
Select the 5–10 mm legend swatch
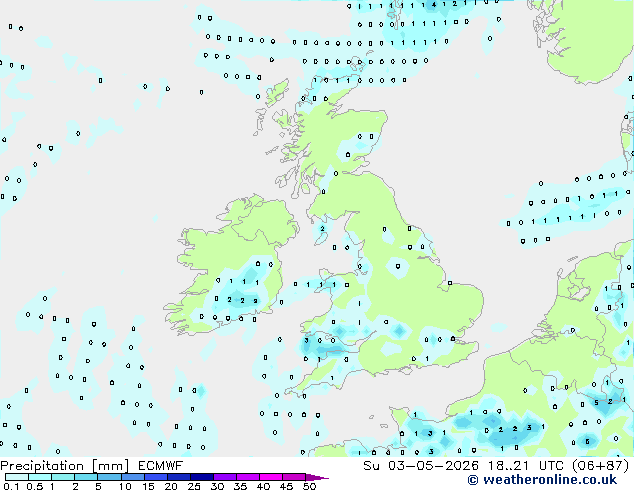pyautogui.click(x=109, y=477)
